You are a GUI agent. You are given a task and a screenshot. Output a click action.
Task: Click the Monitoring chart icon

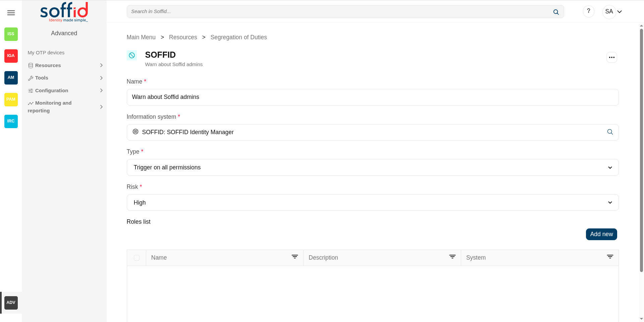[31, 103]
